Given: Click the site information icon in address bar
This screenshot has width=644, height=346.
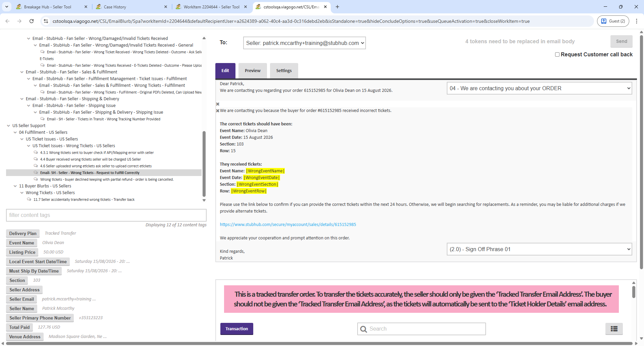Looking at the screenshot, I should [46, 21].
